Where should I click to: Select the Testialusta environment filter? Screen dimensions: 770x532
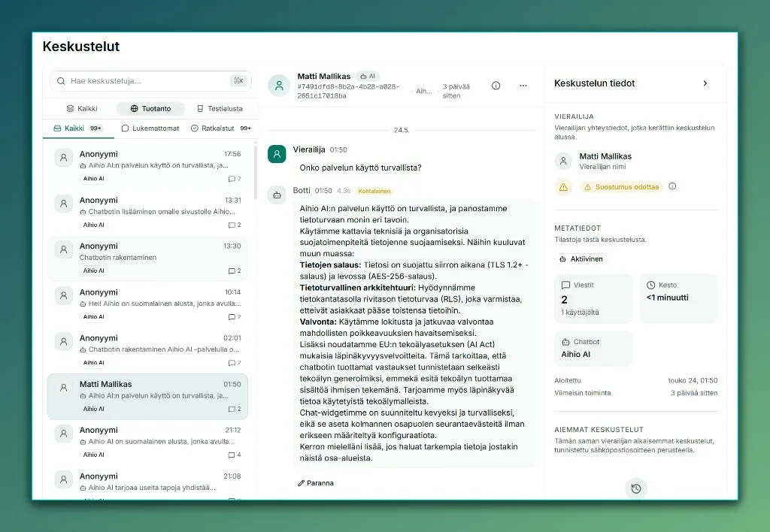coord(220,108)
